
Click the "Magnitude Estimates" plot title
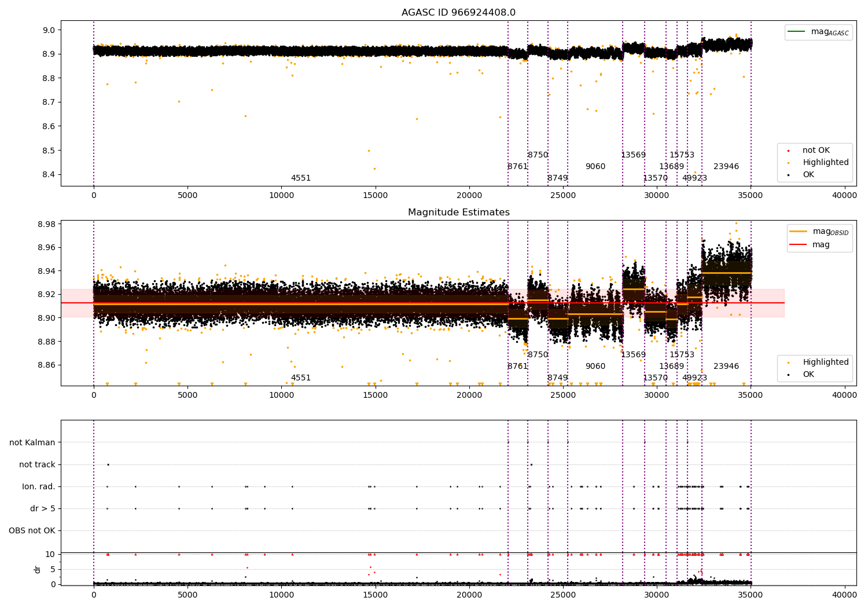tap(459, 213)
